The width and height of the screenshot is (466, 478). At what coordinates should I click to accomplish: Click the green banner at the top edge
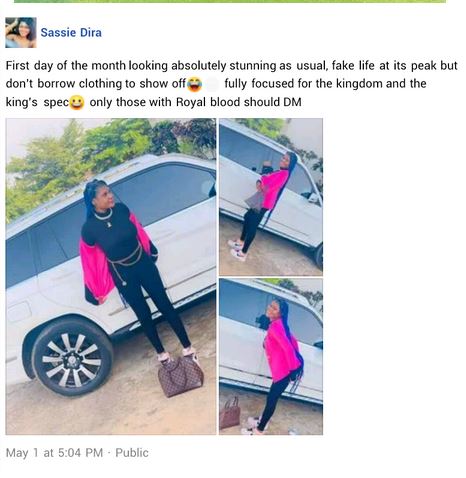pos(230,1)
